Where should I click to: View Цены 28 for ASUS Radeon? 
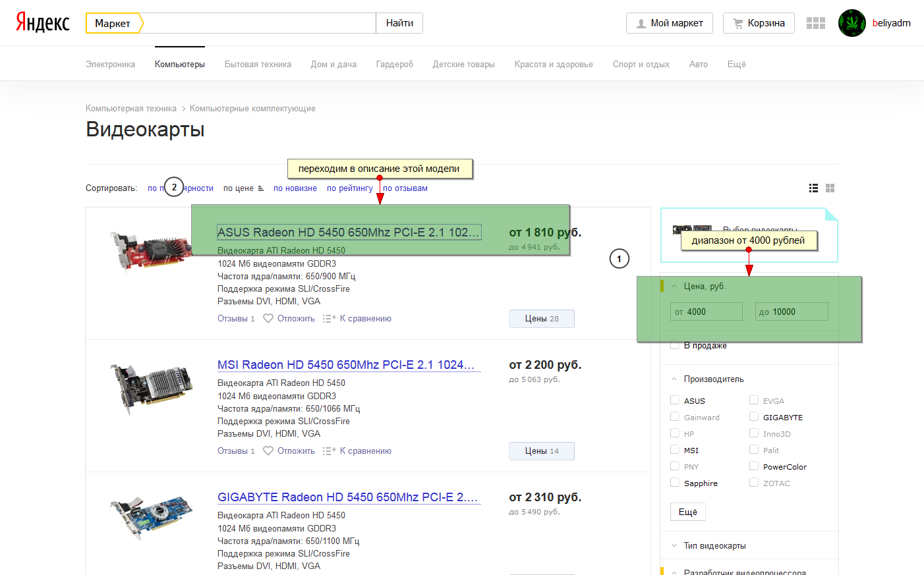click(542, 319)
